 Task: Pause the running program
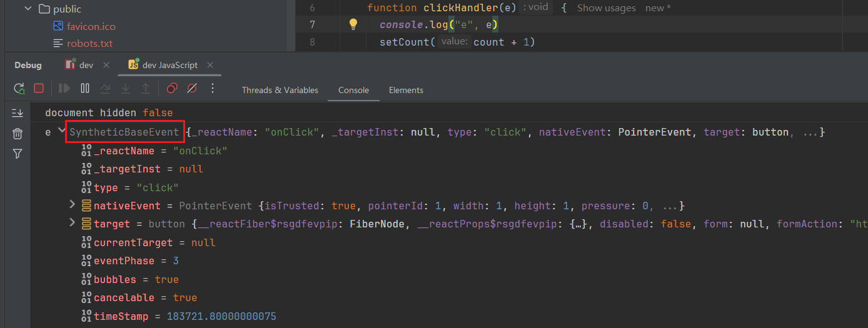[x=85, y=89]
